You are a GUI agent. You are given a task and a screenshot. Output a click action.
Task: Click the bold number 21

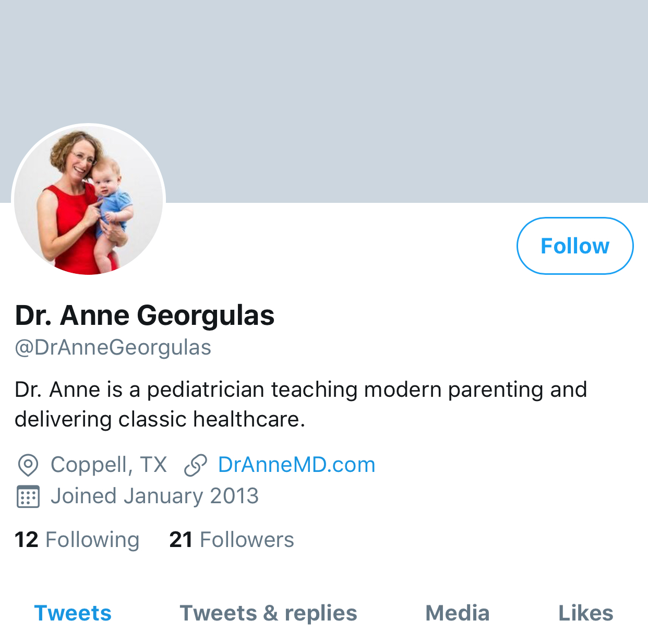(181, 540)
